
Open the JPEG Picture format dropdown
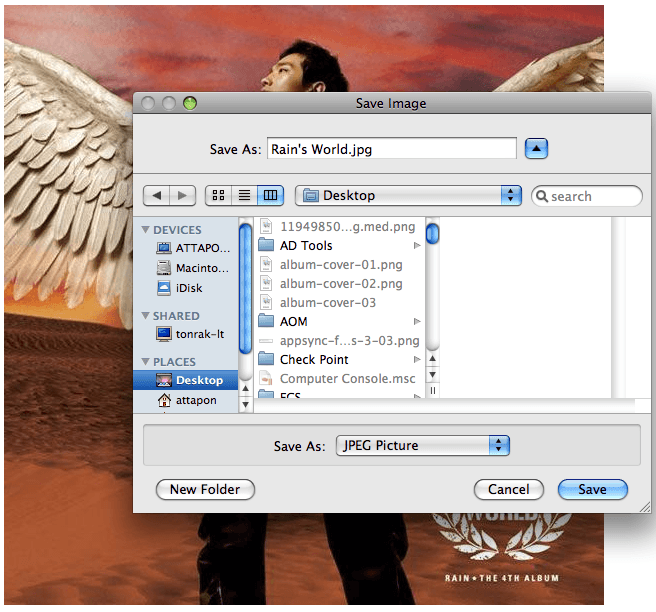tap(423, 446)
